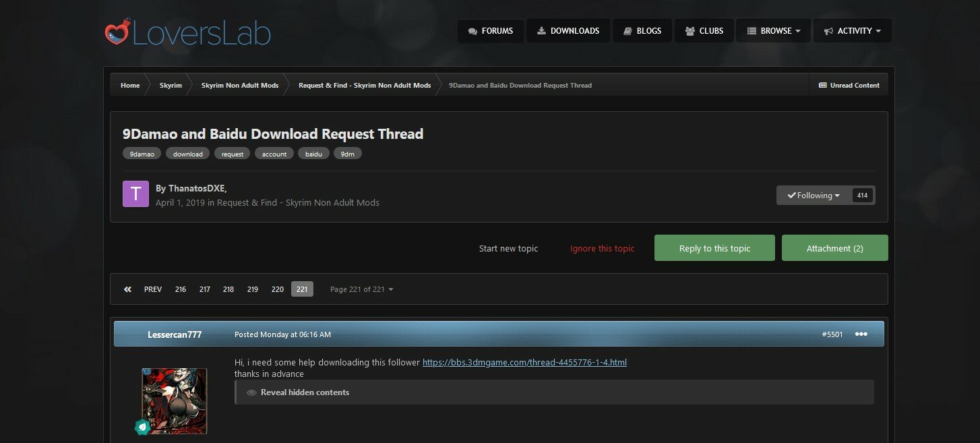Go to page 217
The image size is (980, 443).
click(204, 289)
